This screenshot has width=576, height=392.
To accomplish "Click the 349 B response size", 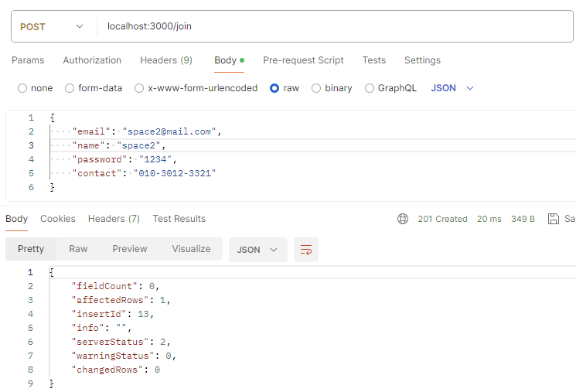I will coord(523,219).
